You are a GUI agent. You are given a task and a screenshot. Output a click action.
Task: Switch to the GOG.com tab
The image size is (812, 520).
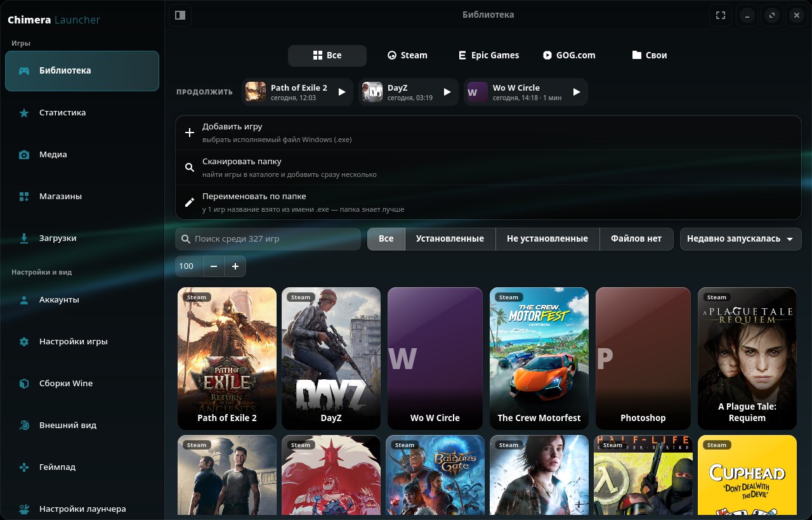tap(569, 56)
